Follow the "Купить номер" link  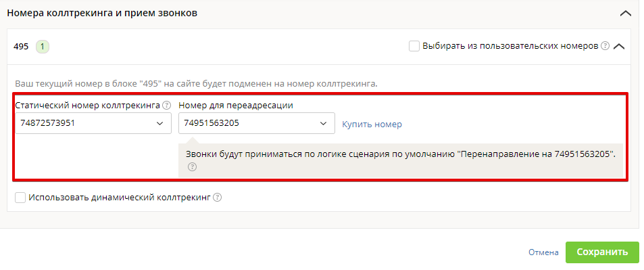[372, 125]
